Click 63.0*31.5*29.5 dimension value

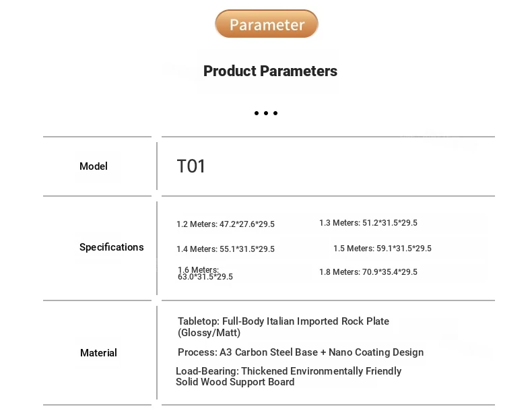(205, 277)
